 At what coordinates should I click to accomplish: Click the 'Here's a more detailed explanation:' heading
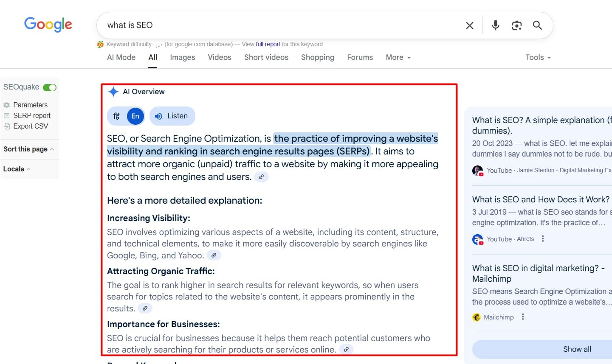[185, 200]
